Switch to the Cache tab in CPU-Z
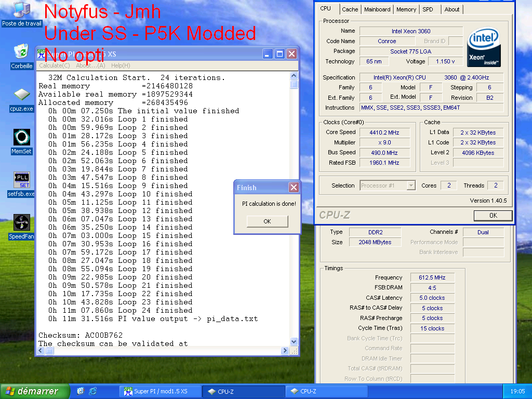The image size is (532, 399). [350, 9]
